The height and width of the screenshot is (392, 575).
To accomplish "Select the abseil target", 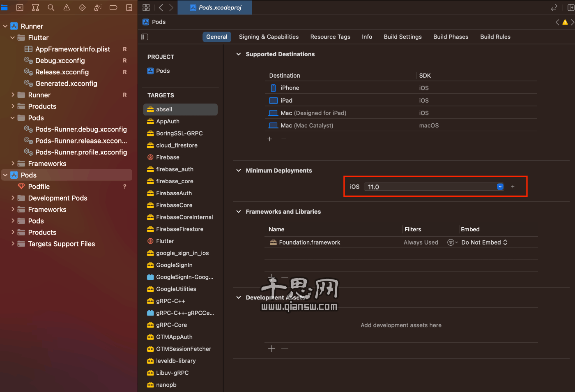I will point(180,109).
